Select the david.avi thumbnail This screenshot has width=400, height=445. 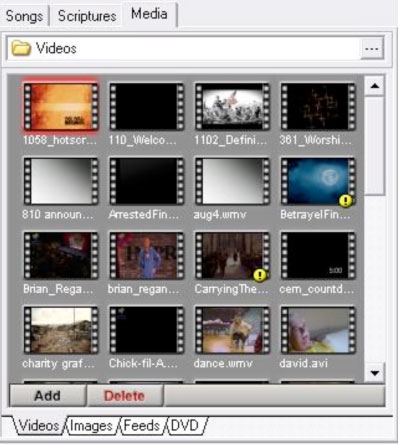coord(318,330)
